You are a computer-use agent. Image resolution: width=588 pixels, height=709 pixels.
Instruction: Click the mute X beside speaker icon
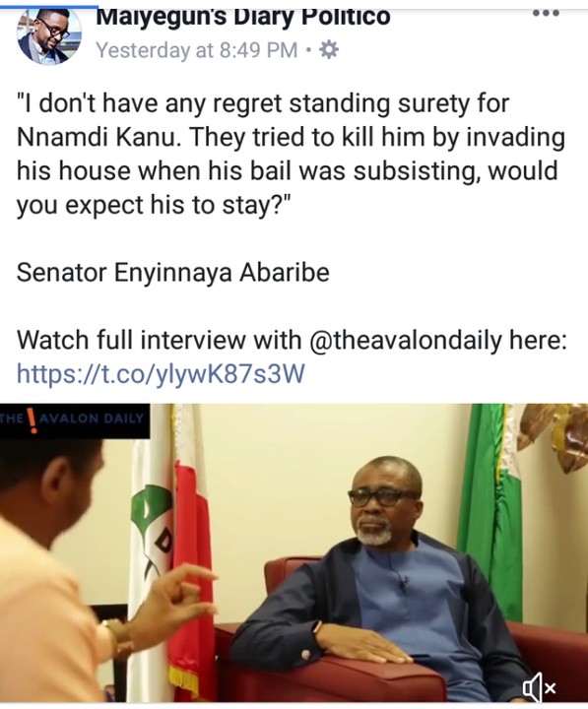pos(550,688)
